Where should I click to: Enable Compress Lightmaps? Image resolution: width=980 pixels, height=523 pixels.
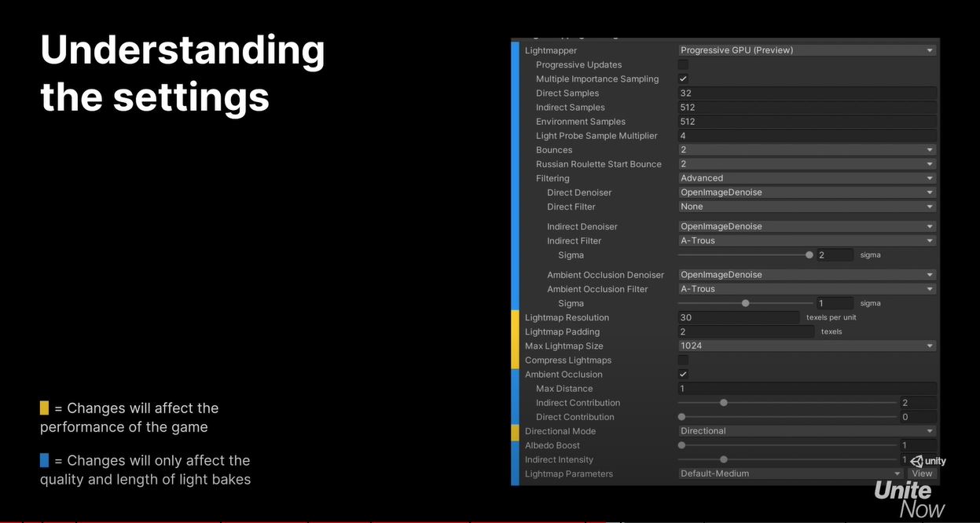coord(683,360)
